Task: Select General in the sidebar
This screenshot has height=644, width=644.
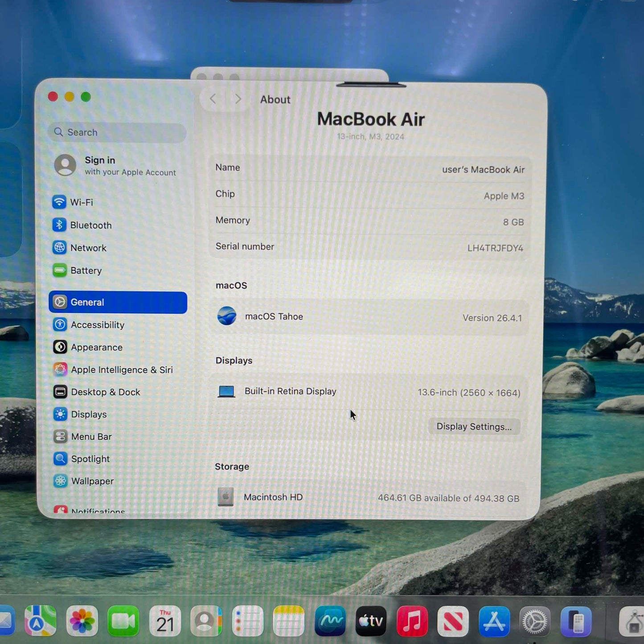Action: [x=118, y=302]
